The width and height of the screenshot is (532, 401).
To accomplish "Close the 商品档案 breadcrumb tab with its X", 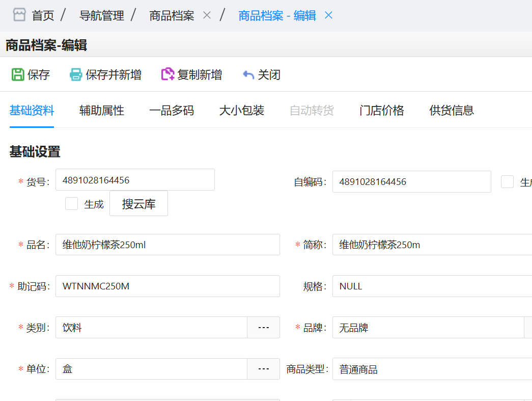I will pos(207,15).
